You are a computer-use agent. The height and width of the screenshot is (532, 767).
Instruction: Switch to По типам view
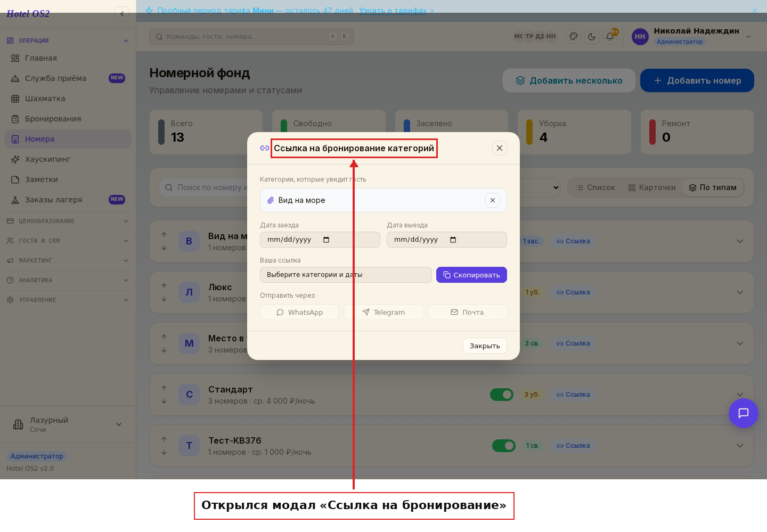(713, 187)
